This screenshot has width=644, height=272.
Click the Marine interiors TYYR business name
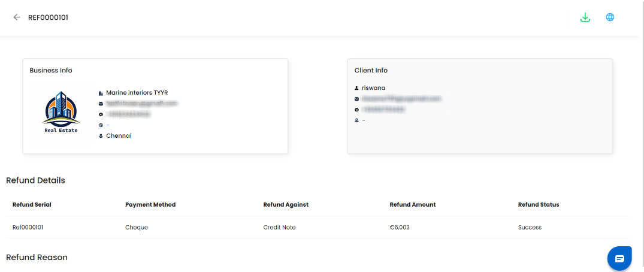point(137,93)
